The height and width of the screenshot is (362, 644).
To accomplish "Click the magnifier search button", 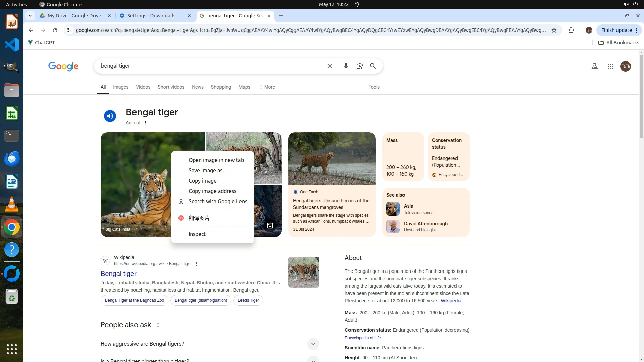I will pos(373,66).
